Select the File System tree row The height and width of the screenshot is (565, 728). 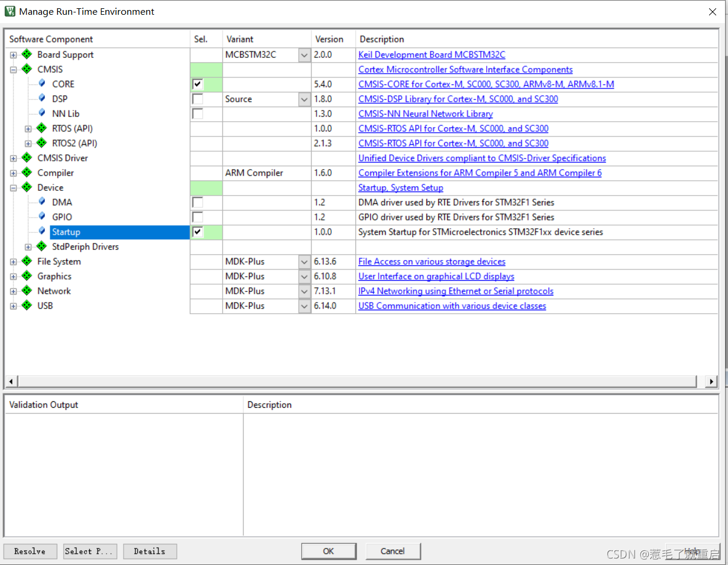tap(59, 261)
